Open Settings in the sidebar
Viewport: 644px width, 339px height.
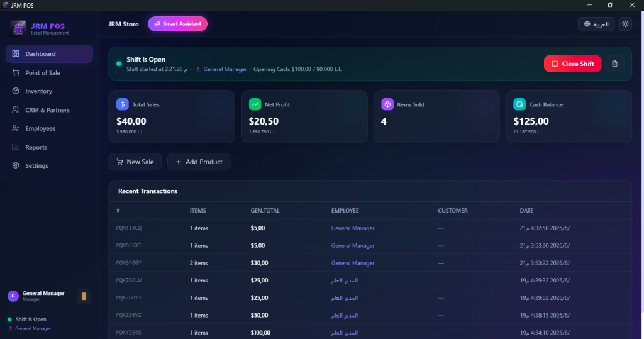tap(49, 165)
